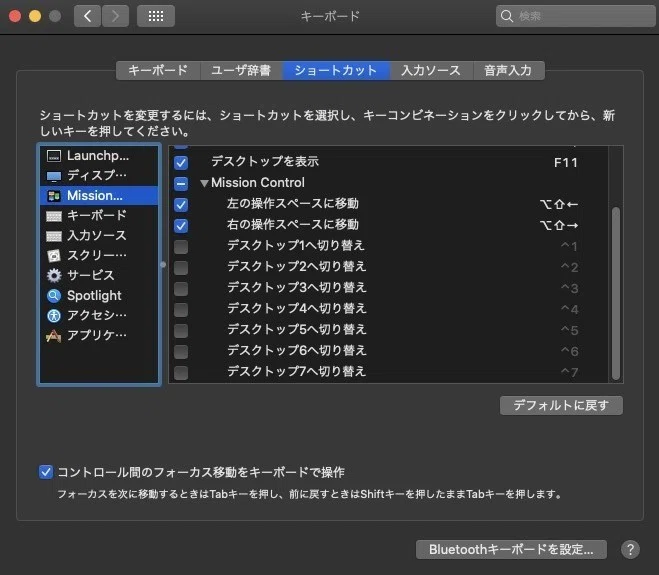Select the アプリケーション app icon in sidebar
The width and height of the screenshot is (659, 575).
click(x=54, y=335)
